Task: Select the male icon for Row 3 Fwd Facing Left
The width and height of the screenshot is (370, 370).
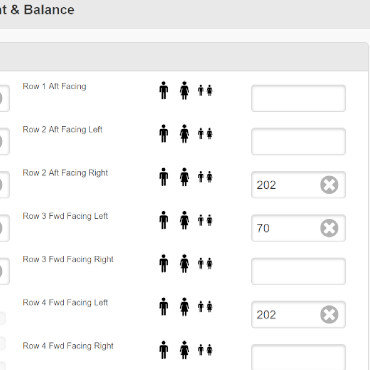Action: [163, 220]
